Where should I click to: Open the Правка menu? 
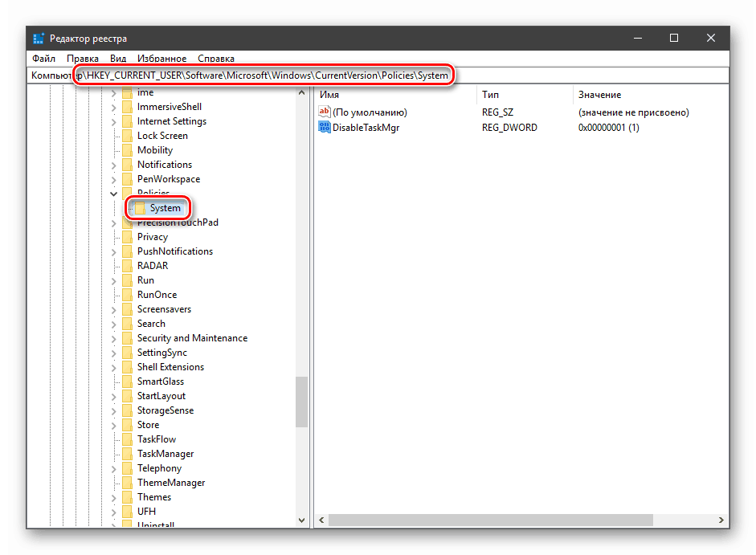pos(83,59)
